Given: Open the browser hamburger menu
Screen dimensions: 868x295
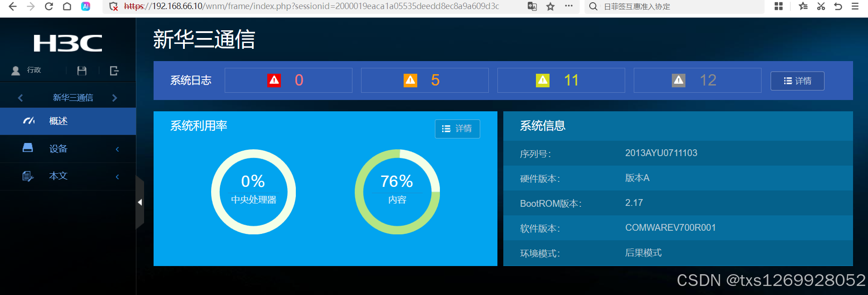Looking at the screenshot, I should [x=855, y=6].
